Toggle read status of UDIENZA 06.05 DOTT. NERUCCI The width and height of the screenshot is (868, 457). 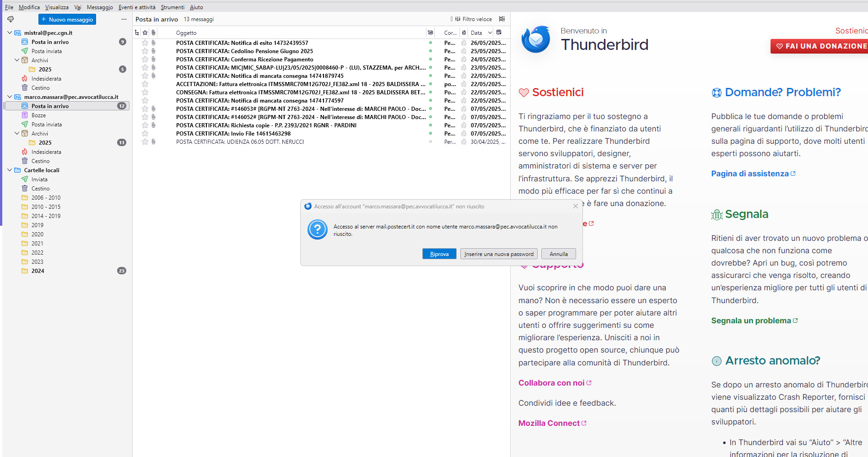(x=430, y=142)
